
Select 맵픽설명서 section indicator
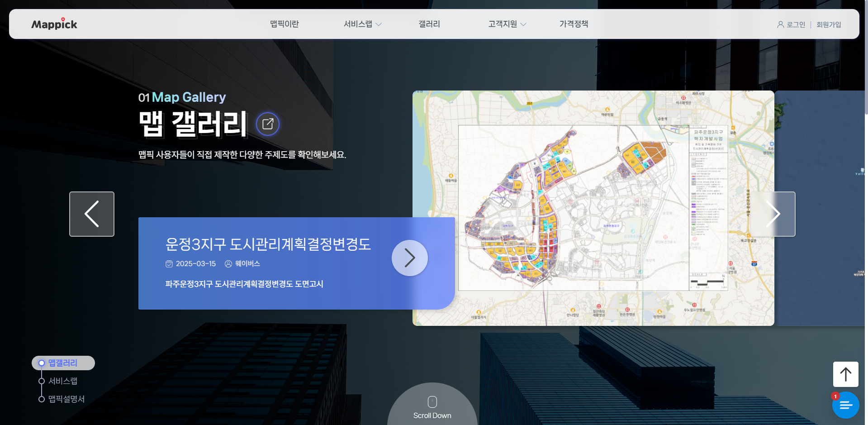point(66,399)
